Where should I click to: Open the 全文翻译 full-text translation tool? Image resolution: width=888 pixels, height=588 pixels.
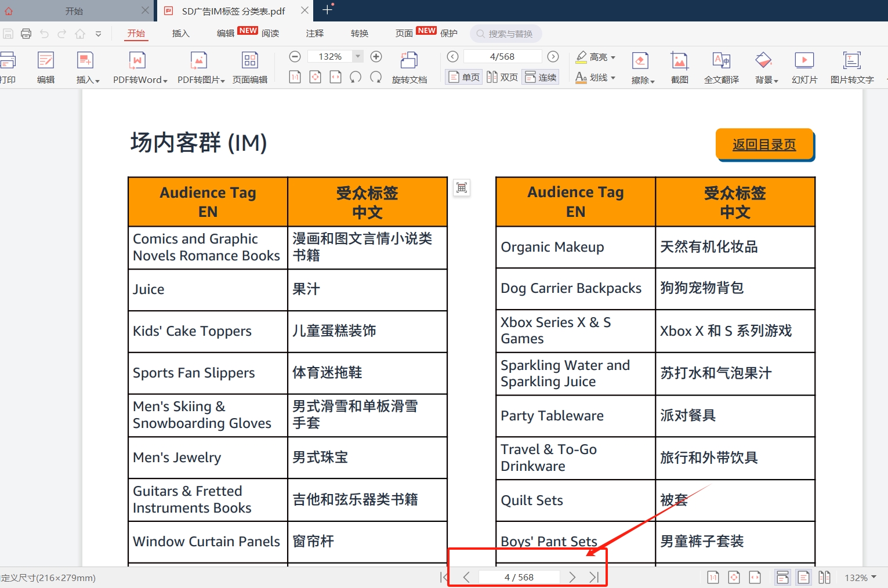[721, 67]
